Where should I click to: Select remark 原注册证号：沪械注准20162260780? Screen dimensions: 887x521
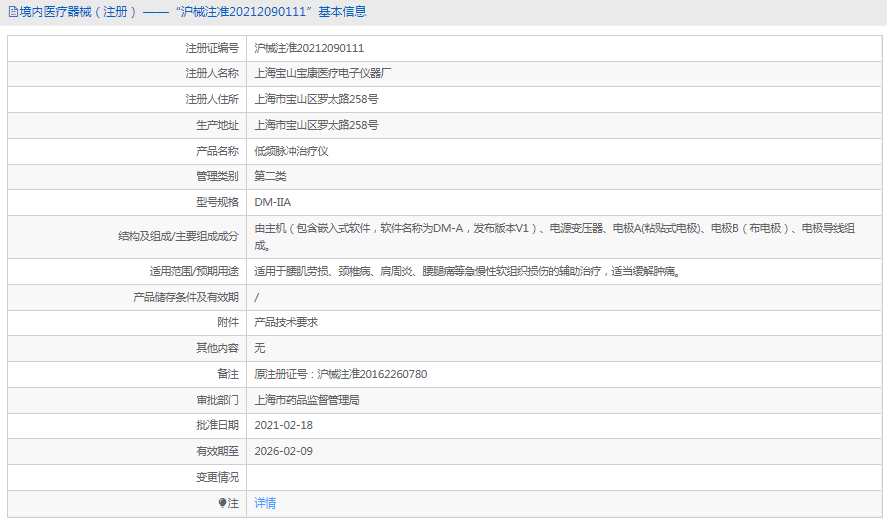[x=341, y=374]
